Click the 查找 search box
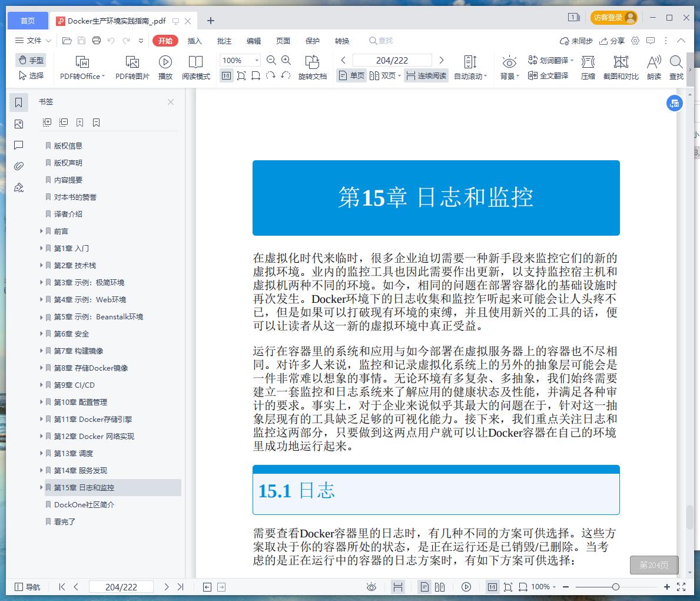Image resolution: width=700 pixels, height=601 pixels. coord(381,41)
